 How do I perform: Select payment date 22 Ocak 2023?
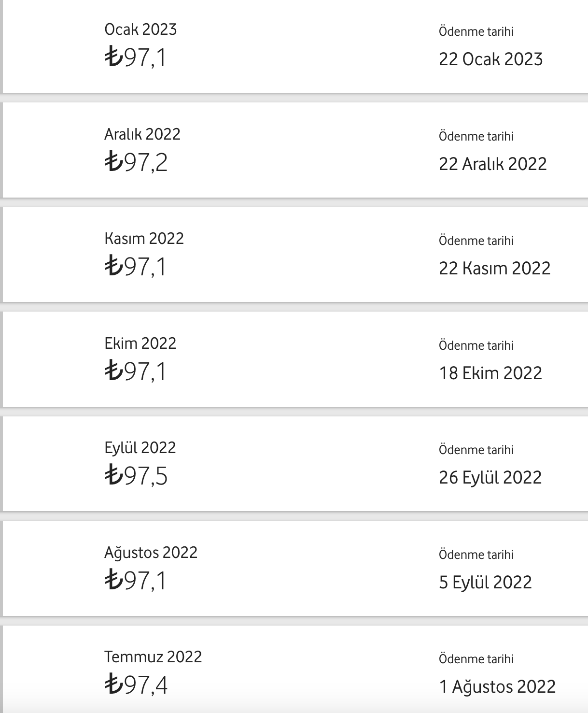pos(491,59)
